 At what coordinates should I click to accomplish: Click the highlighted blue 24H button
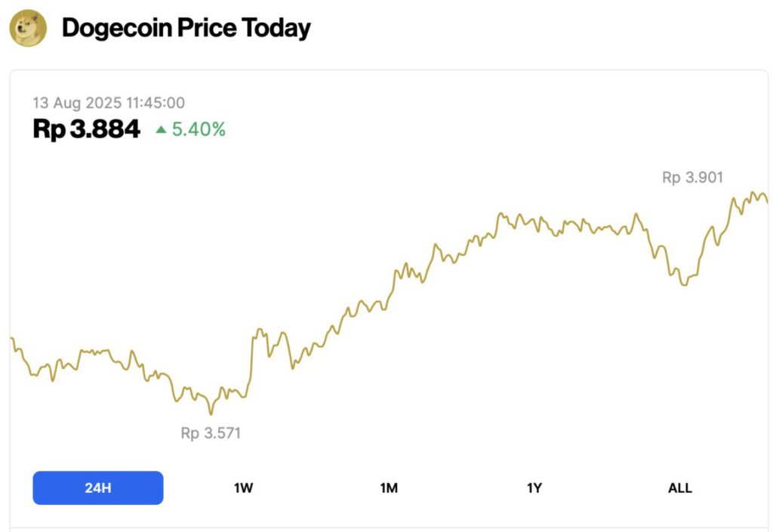point(97,487)
